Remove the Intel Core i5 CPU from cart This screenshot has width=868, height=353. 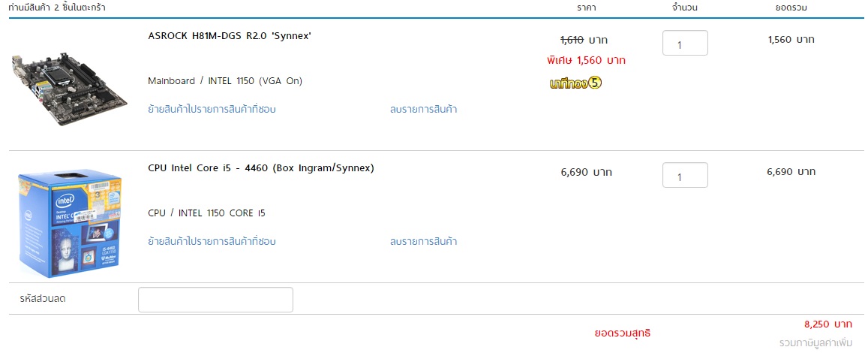pyautogui.click(x=423, y=241)
